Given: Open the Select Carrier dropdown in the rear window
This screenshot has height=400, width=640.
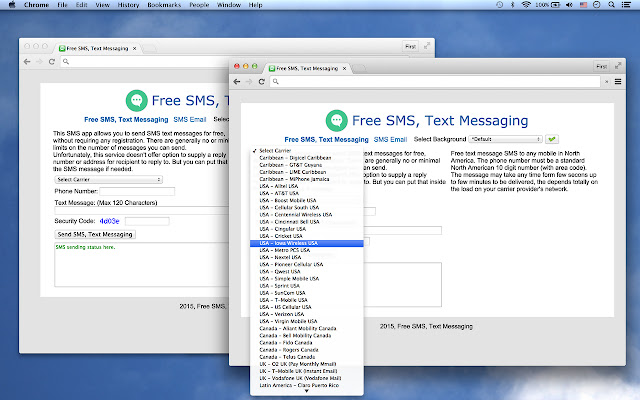Looking at the screenshot, I should [109, 180].
